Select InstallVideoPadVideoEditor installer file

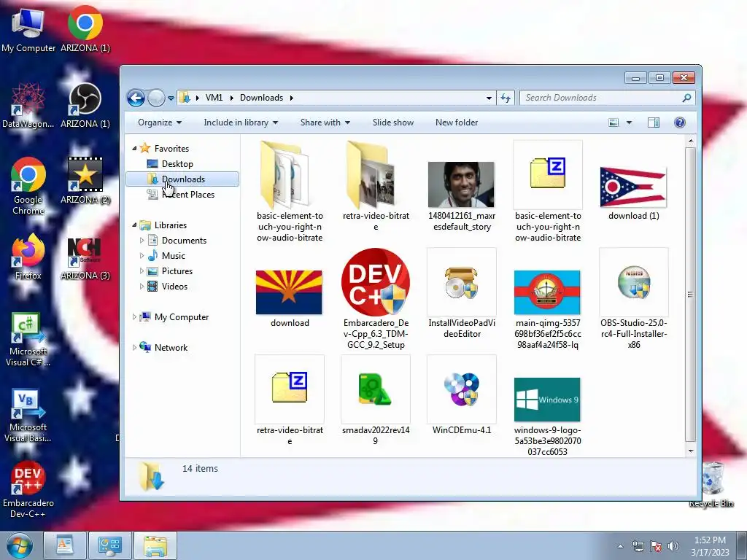click(x=462, y=293)
